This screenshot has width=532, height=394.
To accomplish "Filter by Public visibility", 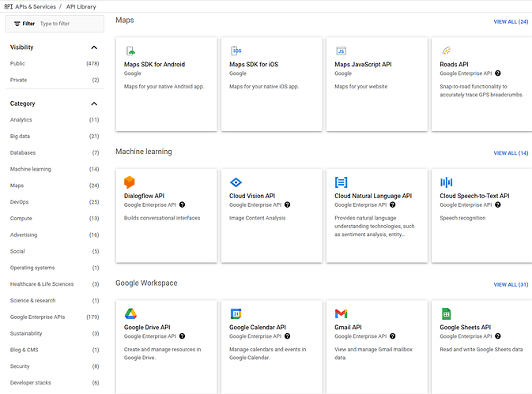I will click(18, 63).
